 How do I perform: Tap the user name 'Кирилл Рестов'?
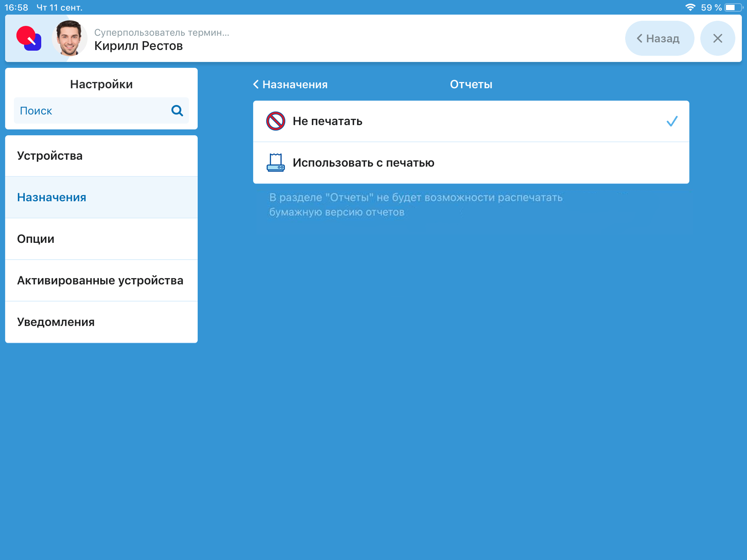[x=138, y=46]
